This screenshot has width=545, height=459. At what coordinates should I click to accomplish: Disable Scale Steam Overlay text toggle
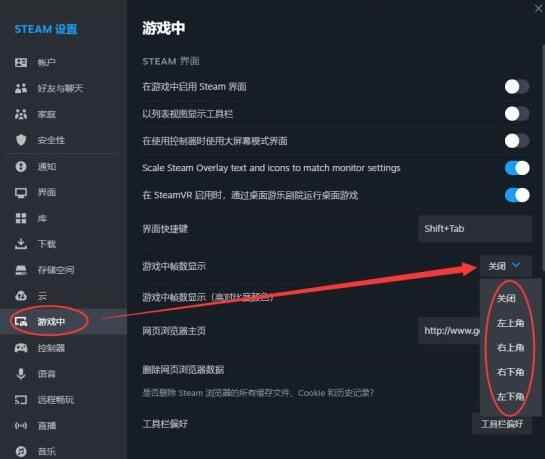click(517, 168)
